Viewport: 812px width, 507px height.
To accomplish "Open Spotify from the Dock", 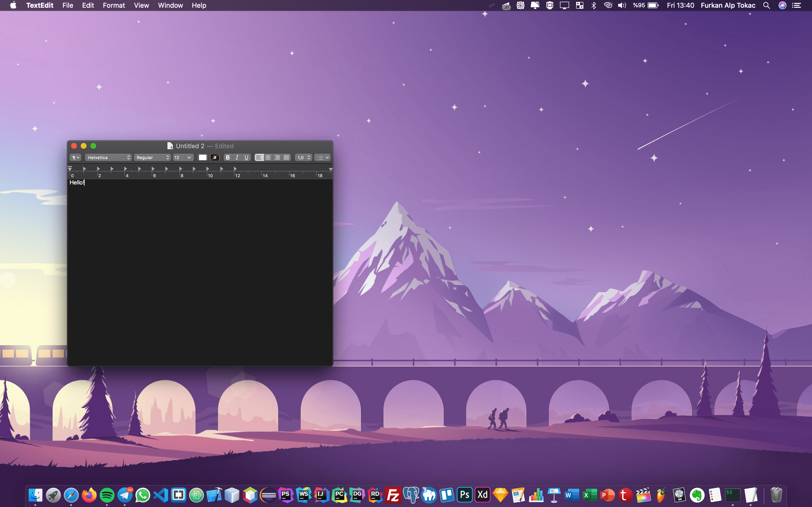I will tap(107, 495).
